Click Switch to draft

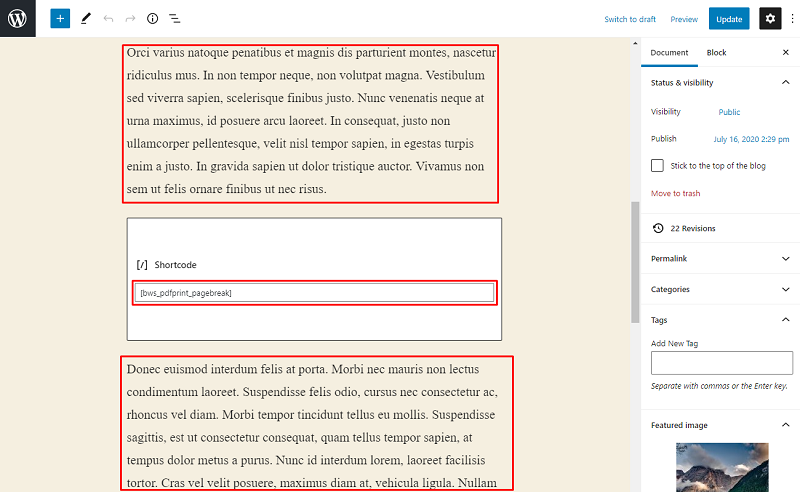(630, 19)
